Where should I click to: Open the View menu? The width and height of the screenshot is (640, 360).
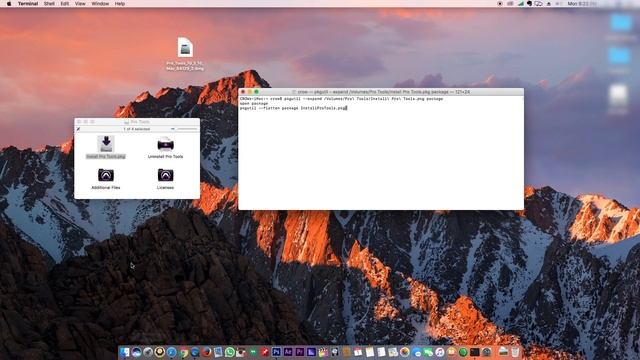coord(80,4)
